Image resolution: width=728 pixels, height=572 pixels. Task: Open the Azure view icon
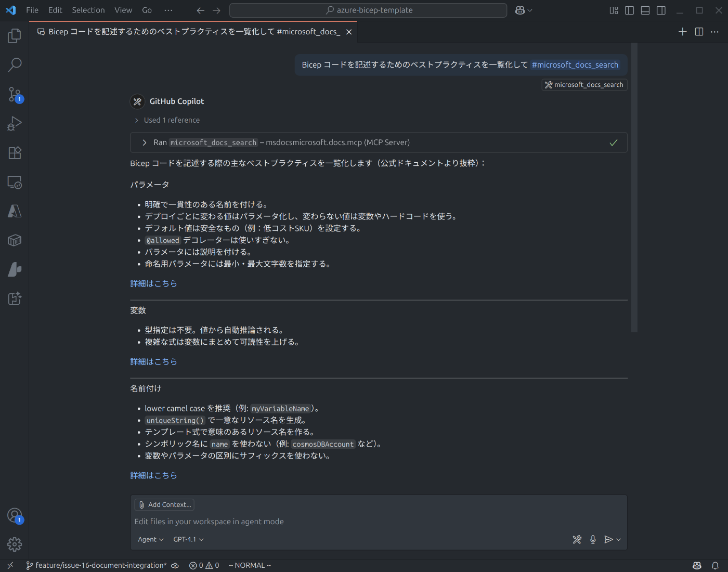tap(15, 211)
